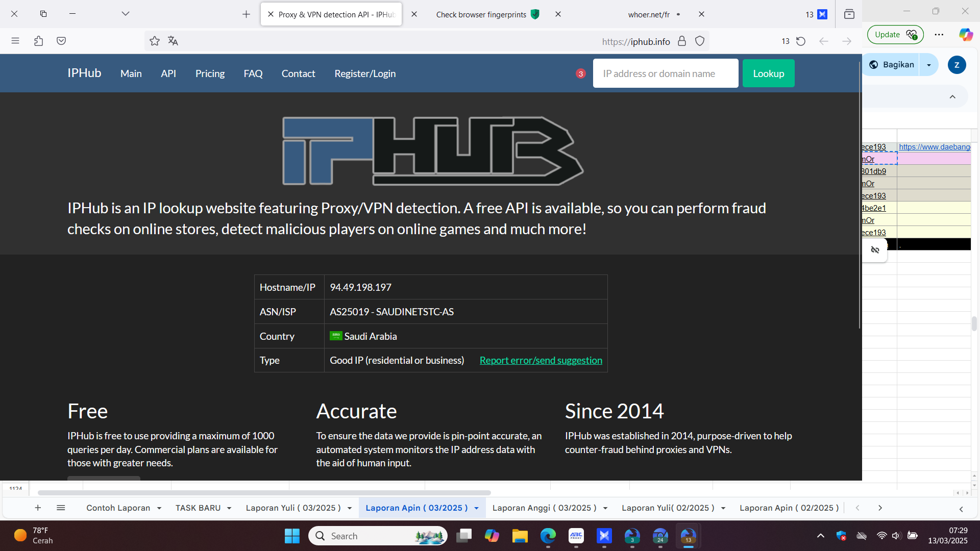Click Report error/send suggestion link
The width and height of the screenshot is (980, 551).
pos(541,360)
